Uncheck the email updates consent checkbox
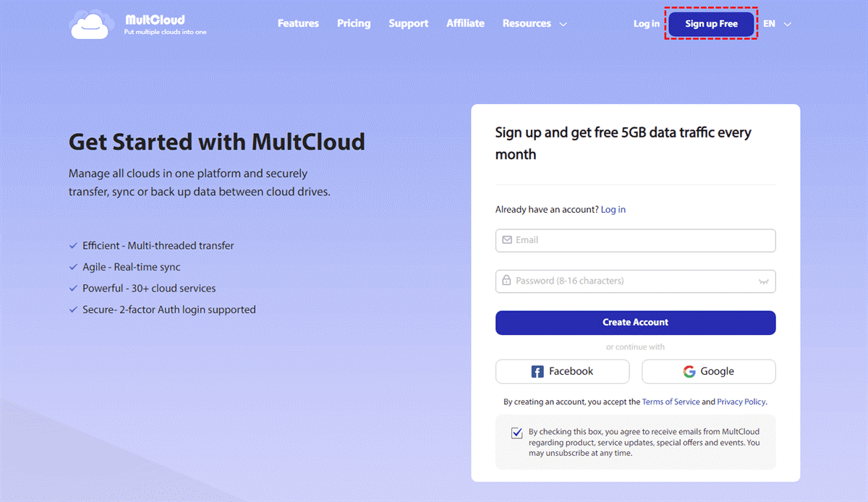868x502 pixels. point(516,433)
